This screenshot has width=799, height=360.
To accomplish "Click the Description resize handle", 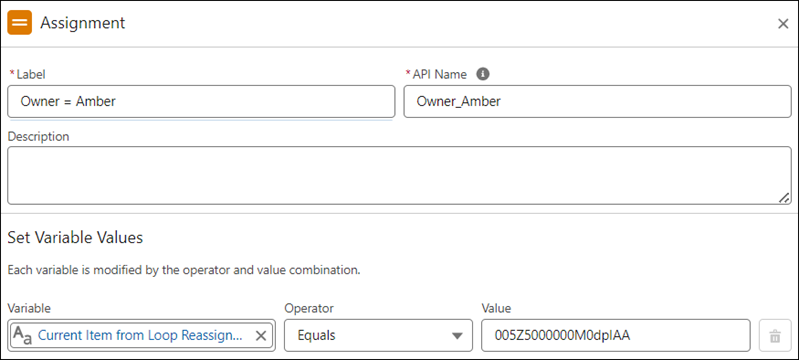I will (x=784, y=198).
